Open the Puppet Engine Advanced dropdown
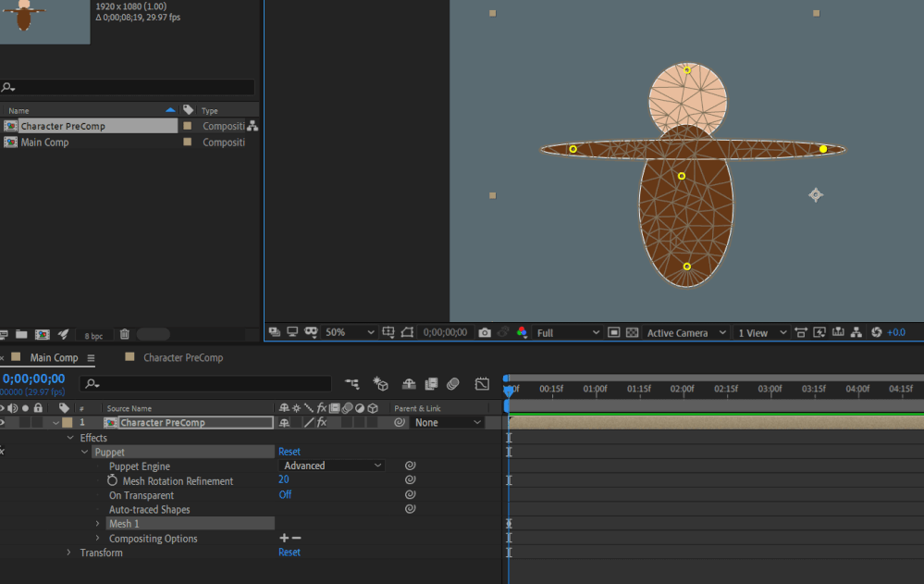This screenshot has width=924, height=584. click(x=332, y=466)
